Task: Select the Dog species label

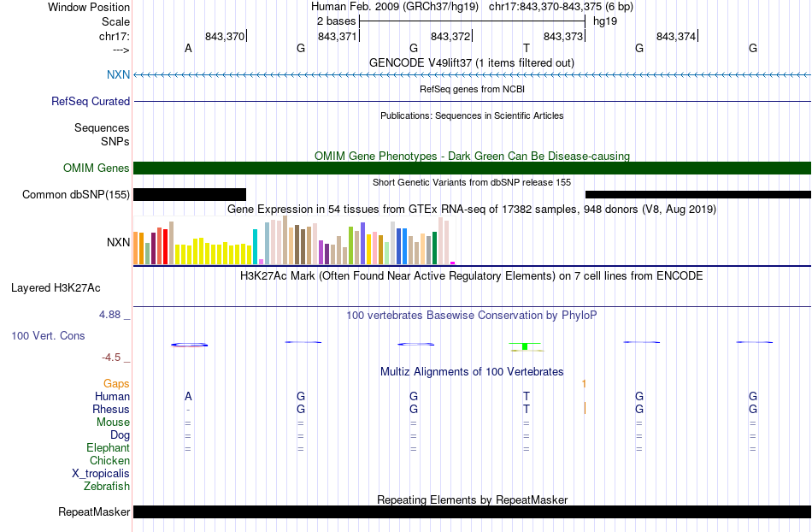Action: (120, 435)
